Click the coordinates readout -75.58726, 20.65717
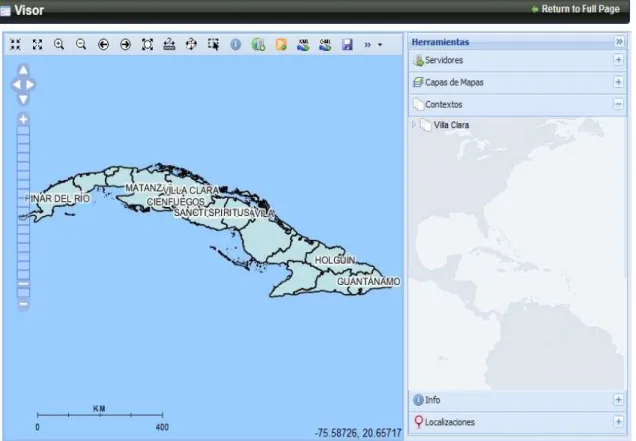The width and height of the screenshot is (636, 441). (x=358, y=433)
